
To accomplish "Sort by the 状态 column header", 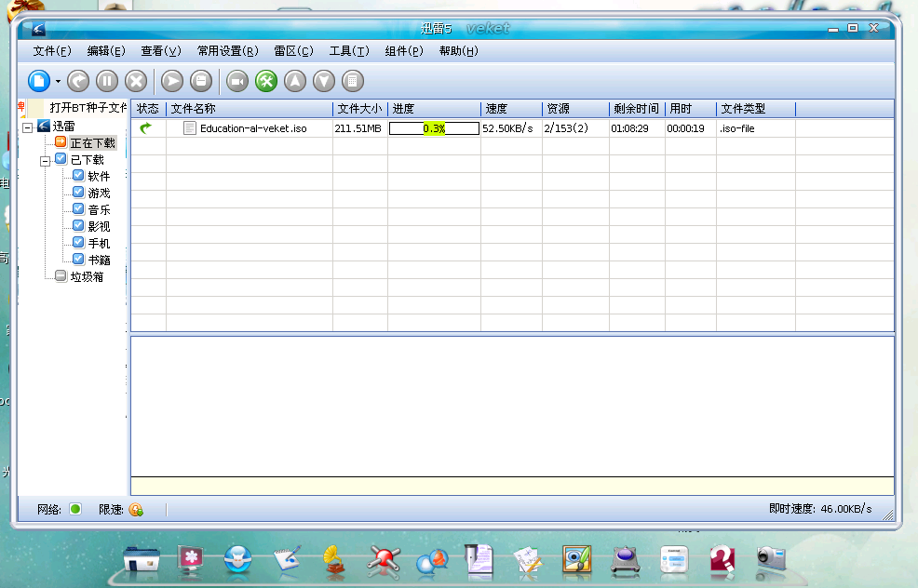I will (148, 108).
